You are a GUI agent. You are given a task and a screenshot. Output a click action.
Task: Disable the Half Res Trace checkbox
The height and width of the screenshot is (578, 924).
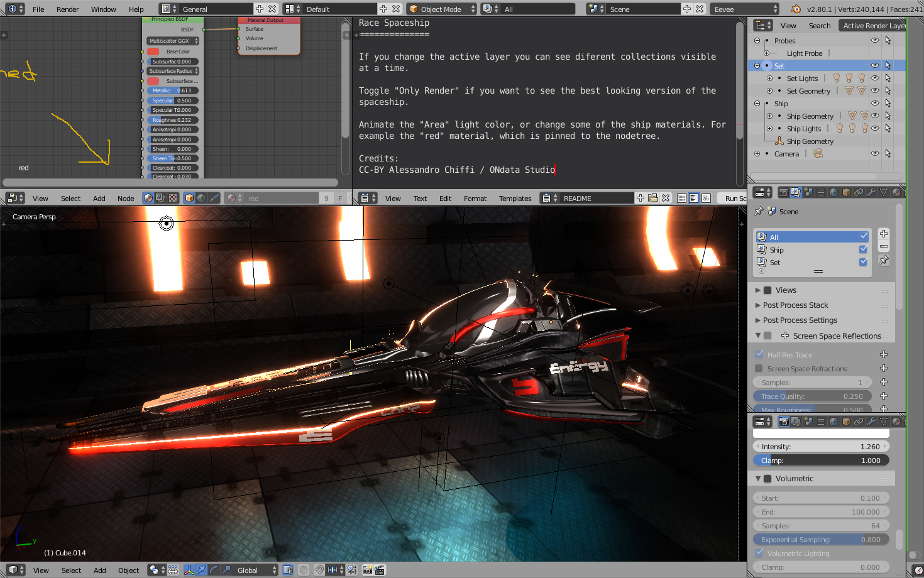[x=759, y=354]
